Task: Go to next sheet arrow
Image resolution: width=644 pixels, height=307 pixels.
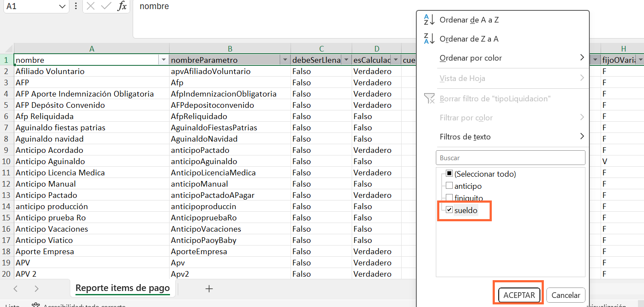Action: pyautogui.click(x=36, y=288)
